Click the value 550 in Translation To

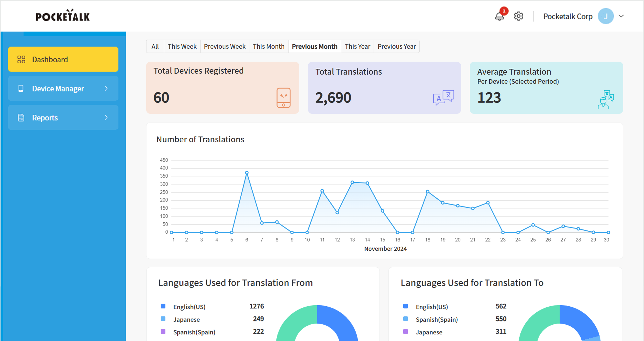point(501,319)
